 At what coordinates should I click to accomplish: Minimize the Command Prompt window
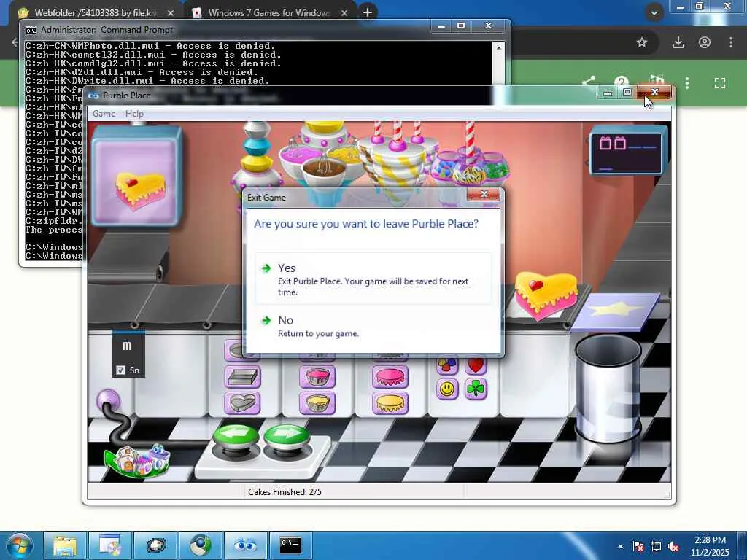pos(441,26)
